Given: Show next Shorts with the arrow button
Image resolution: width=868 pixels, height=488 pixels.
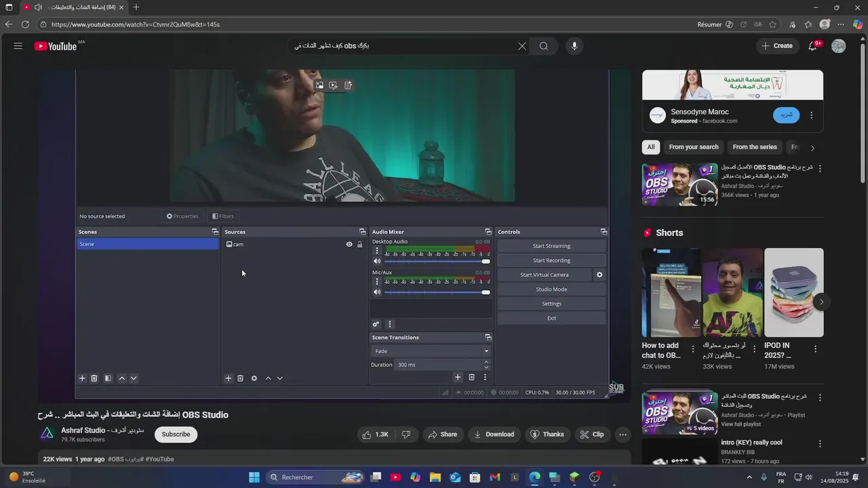Looking at the screenshot, I should click(821, 302).
